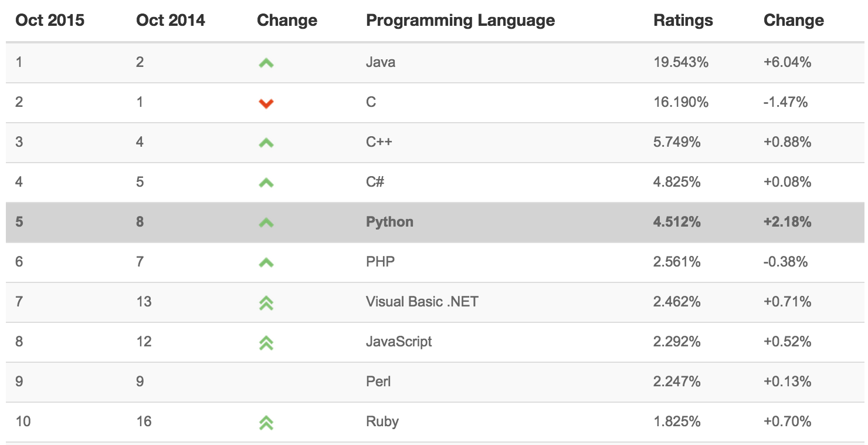The image size is (868, 445).
Task: Select the Ratings column header
Action: [683, 21]
